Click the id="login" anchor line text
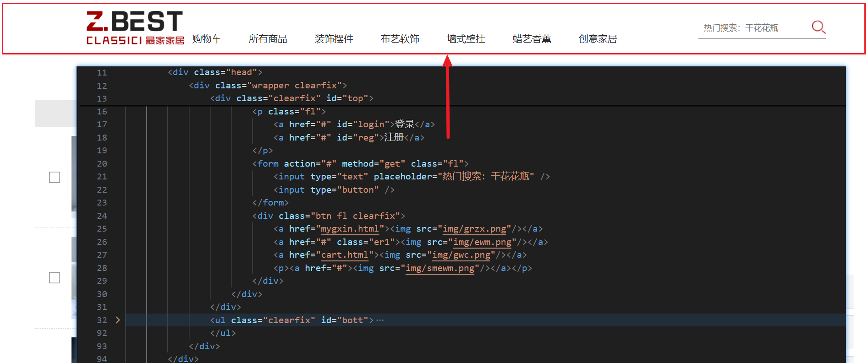 click(x=354, y=125)
